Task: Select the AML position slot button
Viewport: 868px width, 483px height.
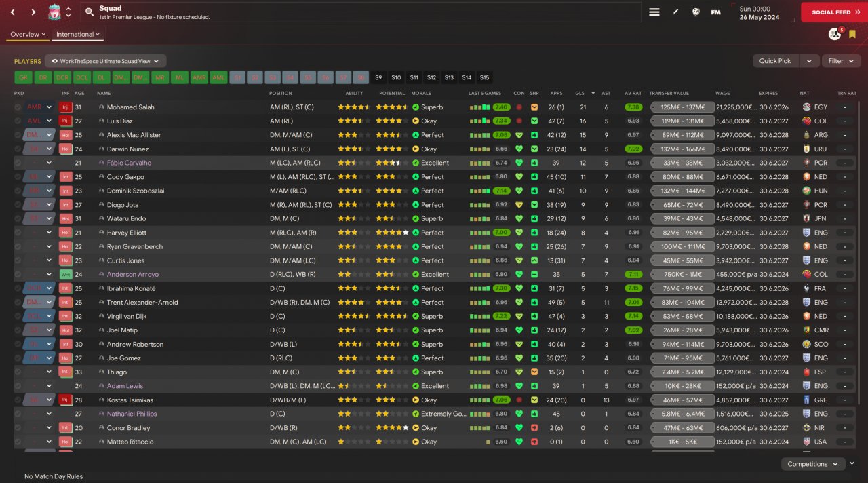Action: click(218, 77)
